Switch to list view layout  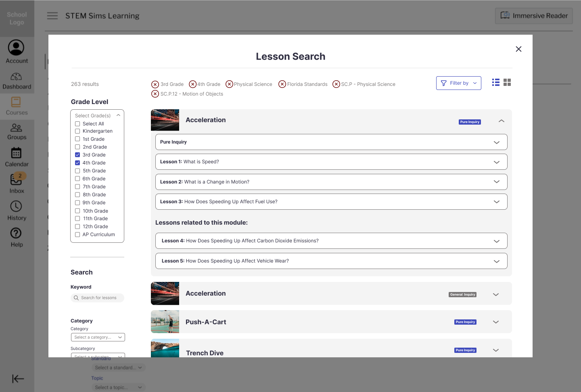[x=496, y=82]
